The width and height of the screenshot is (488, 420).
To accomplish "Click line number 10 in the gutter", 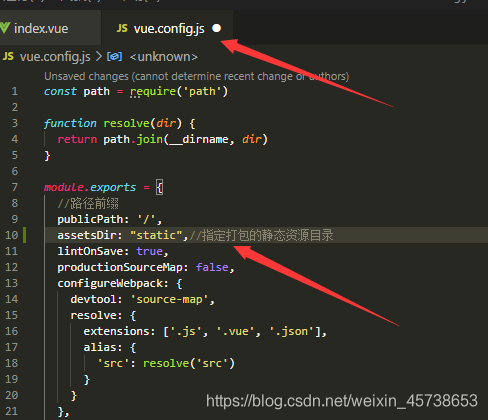I will [x=12, y=235].
